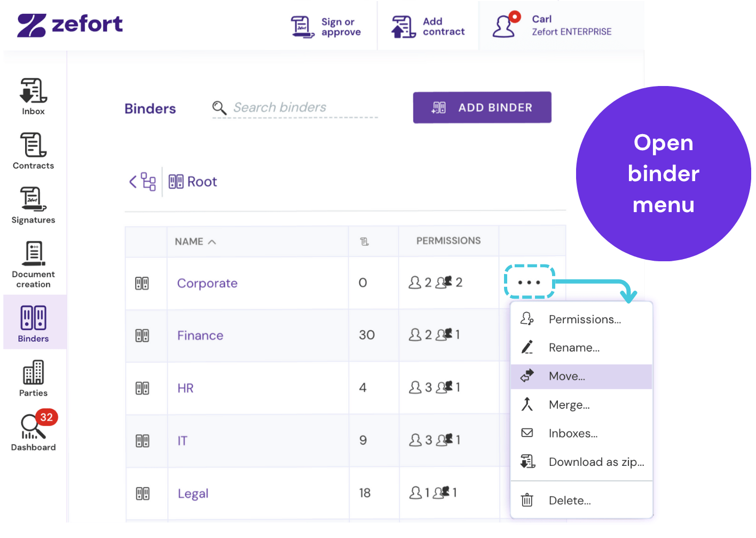756x538 pixels.
Task: Open the Legal binder
Action: [193, 494]
